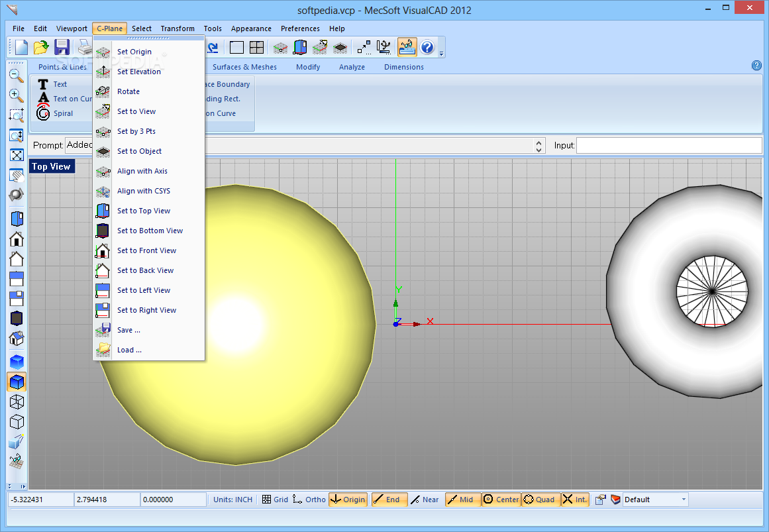Choose Align with CSYS menu item

pyautogui.click(x=148, y=191)
